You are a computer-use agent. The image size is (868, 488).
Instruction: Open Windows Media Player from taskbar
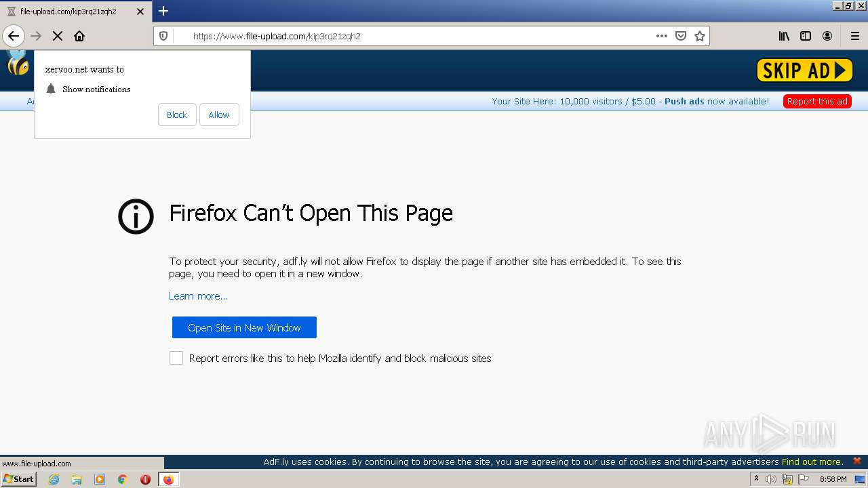(x=100, y=479)
